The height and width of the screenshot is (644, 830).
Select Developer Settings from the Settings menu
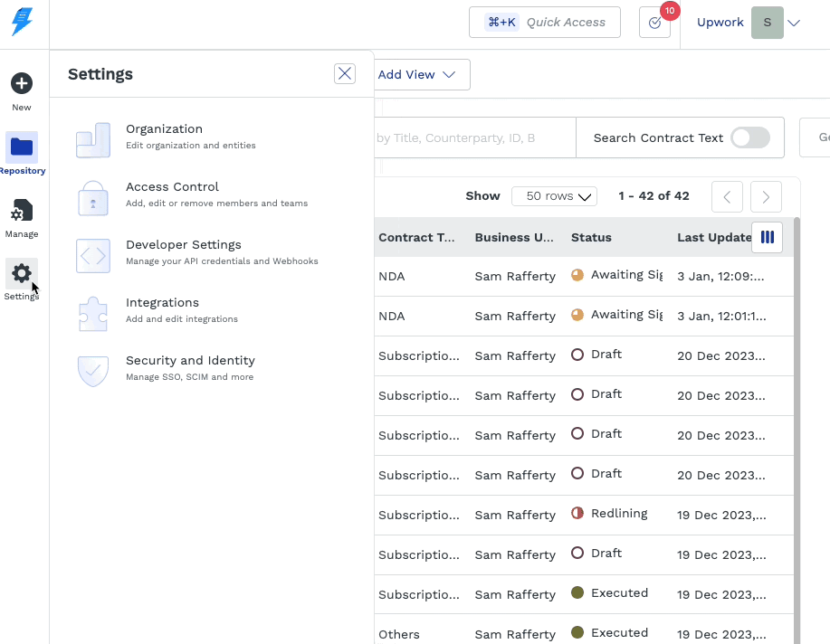pos(184,244)
